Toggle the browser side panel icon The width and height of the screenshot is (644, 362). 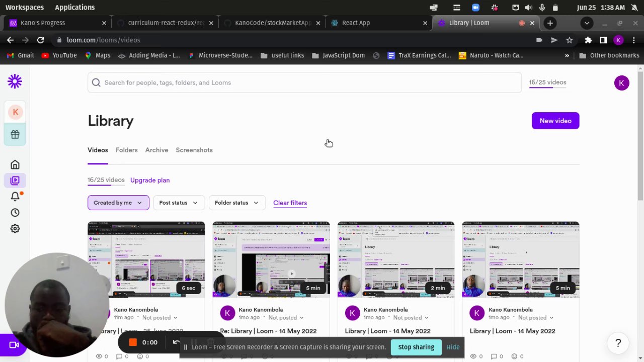[x=603, y=40]
